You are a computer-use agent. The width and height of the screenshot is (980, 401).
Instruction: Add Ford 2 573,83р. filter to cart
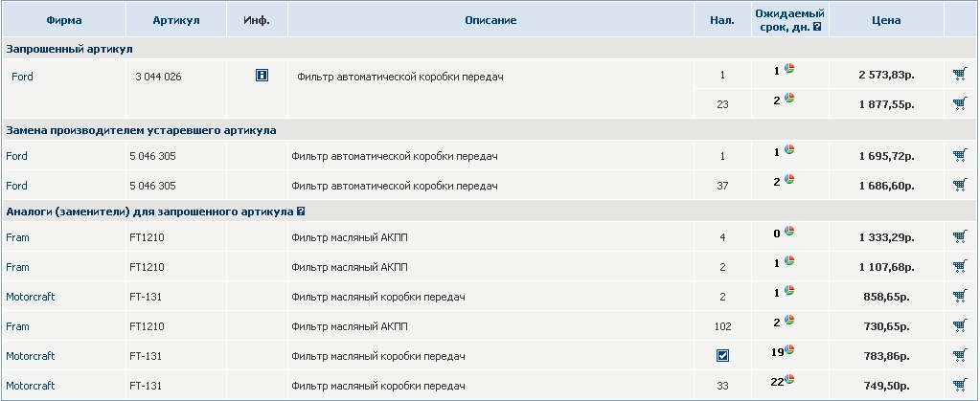(960, 74)
